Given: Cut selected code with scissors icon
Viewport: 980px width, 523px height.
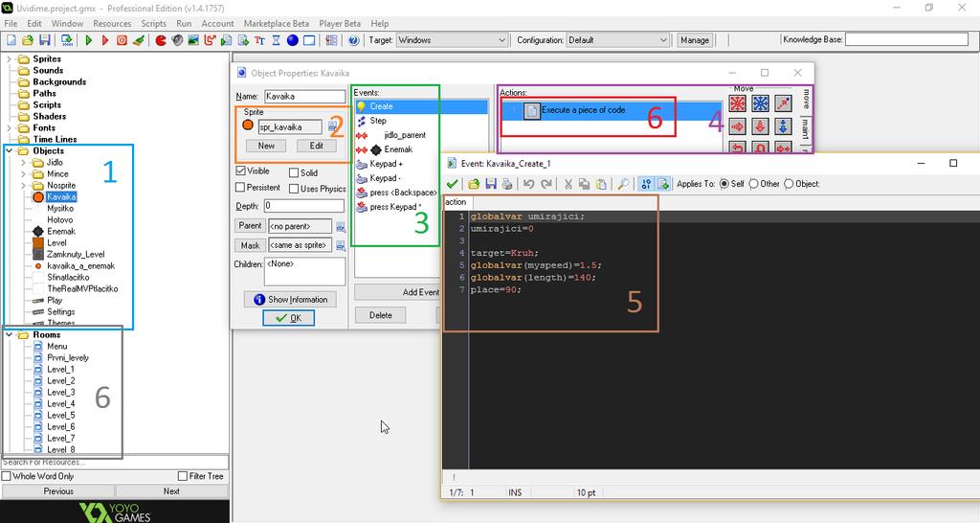Looking at the screenshot, I should pos(568,184).
